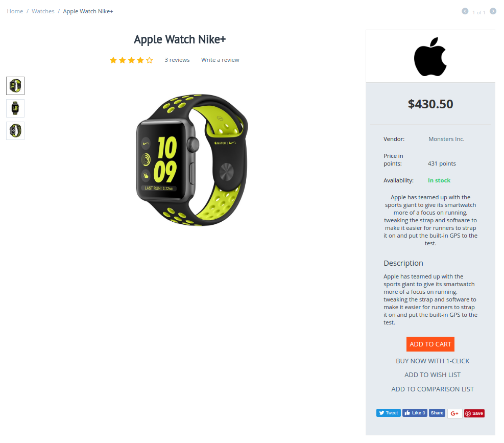504x443 pixels.
Task: Click Buy Now With 1-Click
Action: 433,361
